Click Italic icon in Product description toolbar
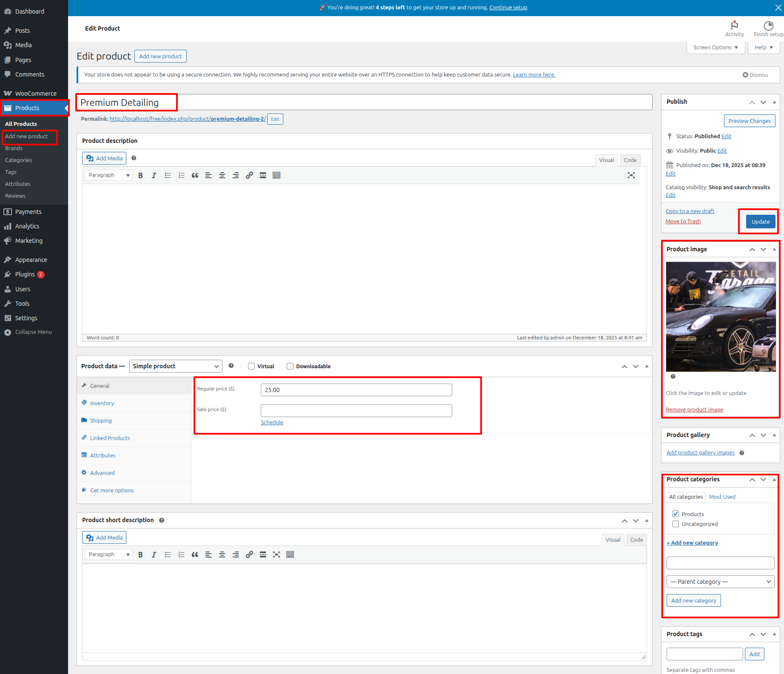 click(x=154, y=175)
